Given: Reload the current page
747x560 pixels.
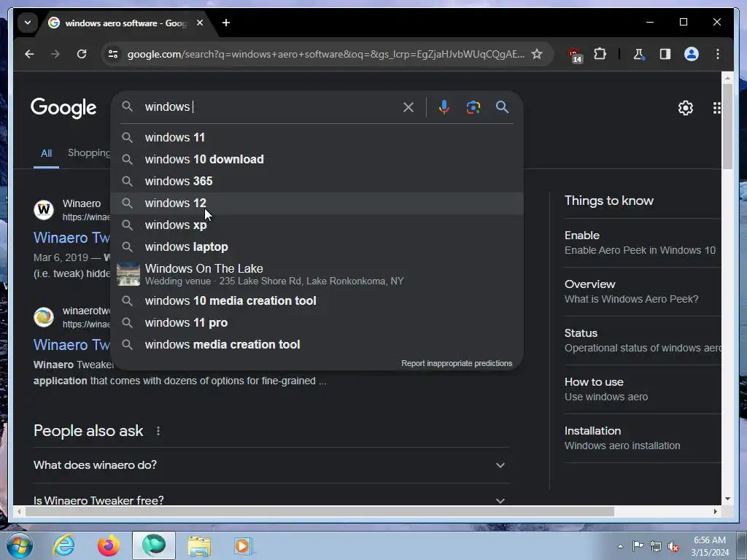Looking at the screenshot, I should point(82,54).
